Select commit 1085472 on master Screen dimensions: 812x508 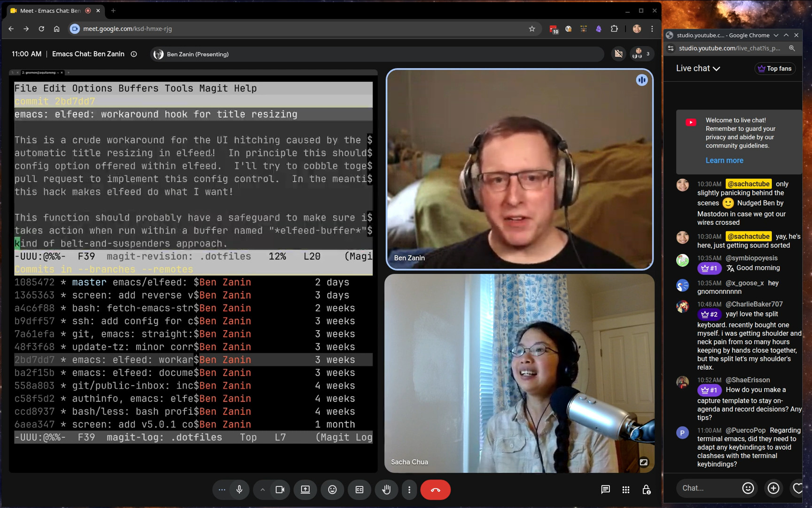pyautogui.click(x=193, y=282)
